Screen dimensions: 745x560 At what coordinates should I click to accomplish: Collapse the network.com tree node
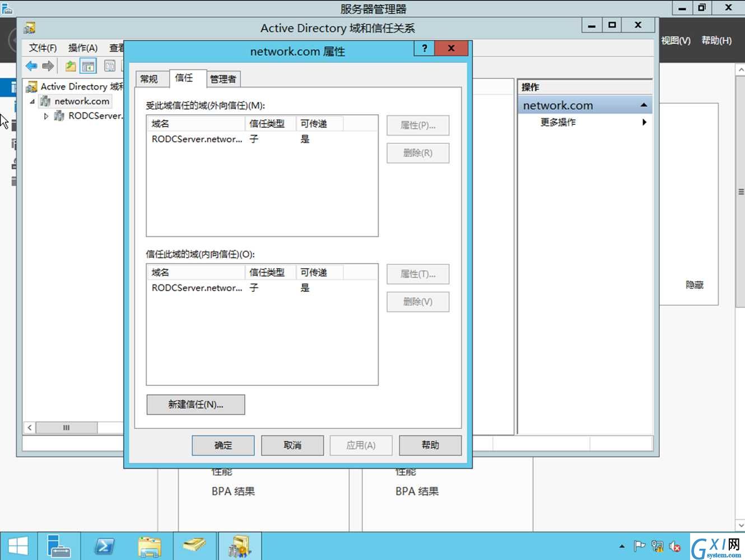click(x=32, y=101)
